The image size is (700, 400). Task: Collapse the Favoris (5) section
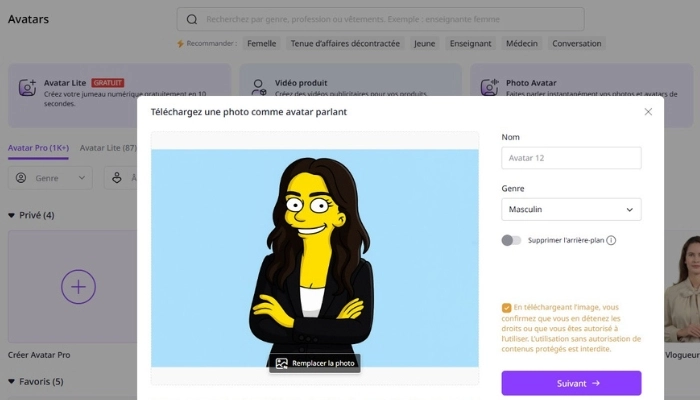(x=11, y=382)
